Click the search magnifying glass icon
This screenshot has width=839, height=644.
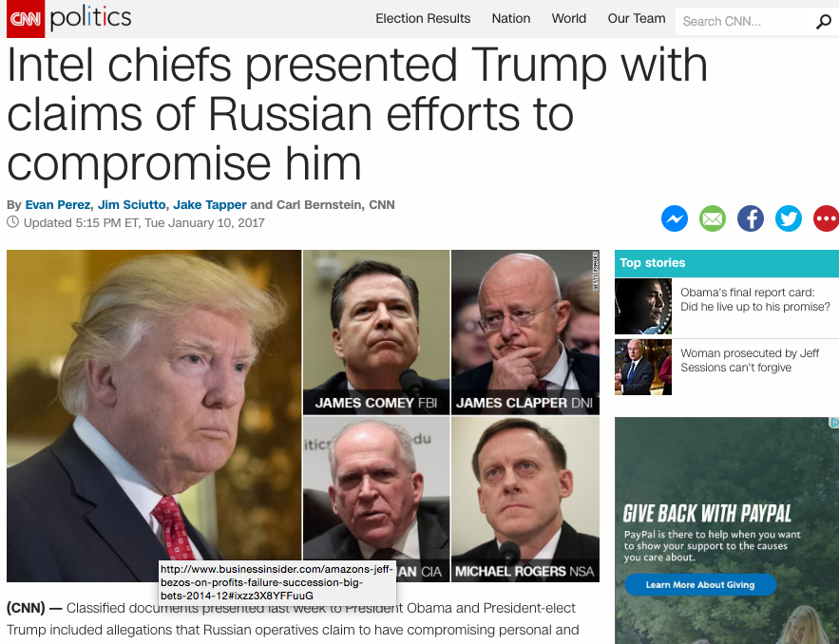[823, 22]
